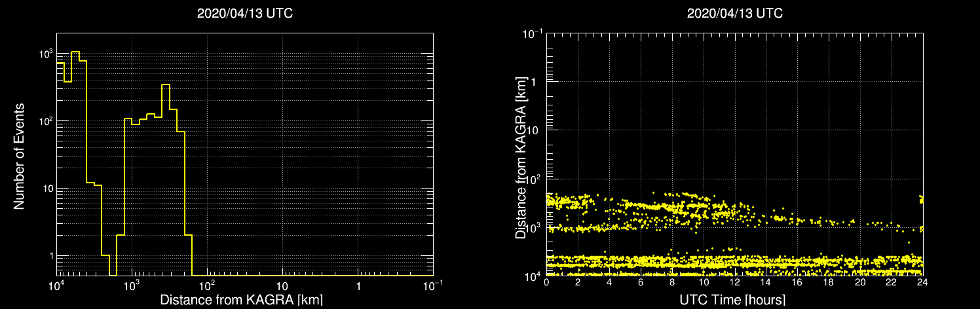Click the 22 tick on UTC Time axis

[892, 282]
